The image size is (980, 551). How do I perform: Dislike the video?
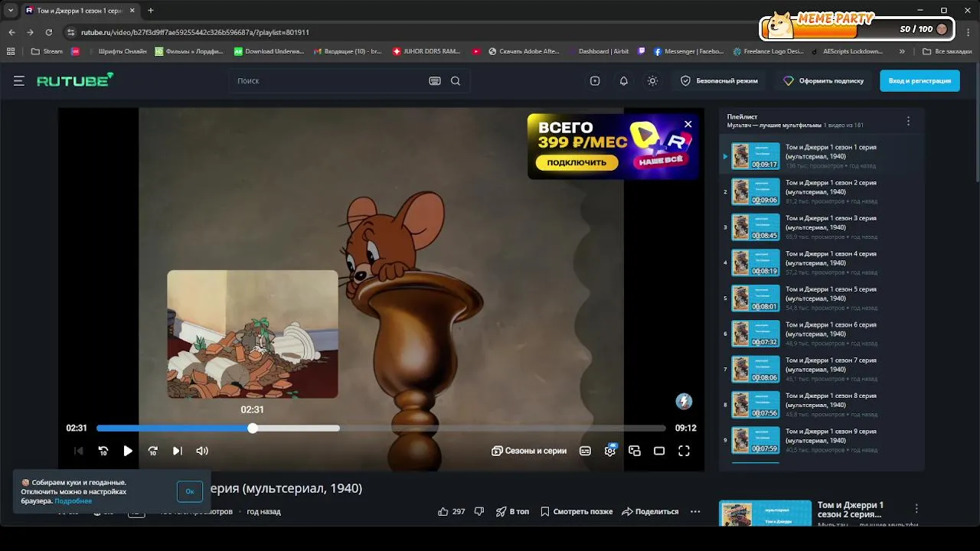(x=479, y=511)
